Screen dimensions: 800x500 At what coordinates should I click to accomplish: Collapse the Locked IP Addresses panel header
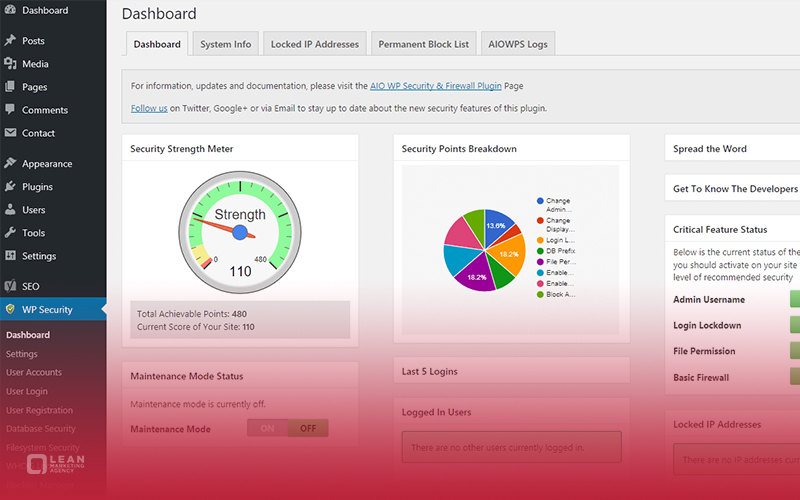[732, 424]
